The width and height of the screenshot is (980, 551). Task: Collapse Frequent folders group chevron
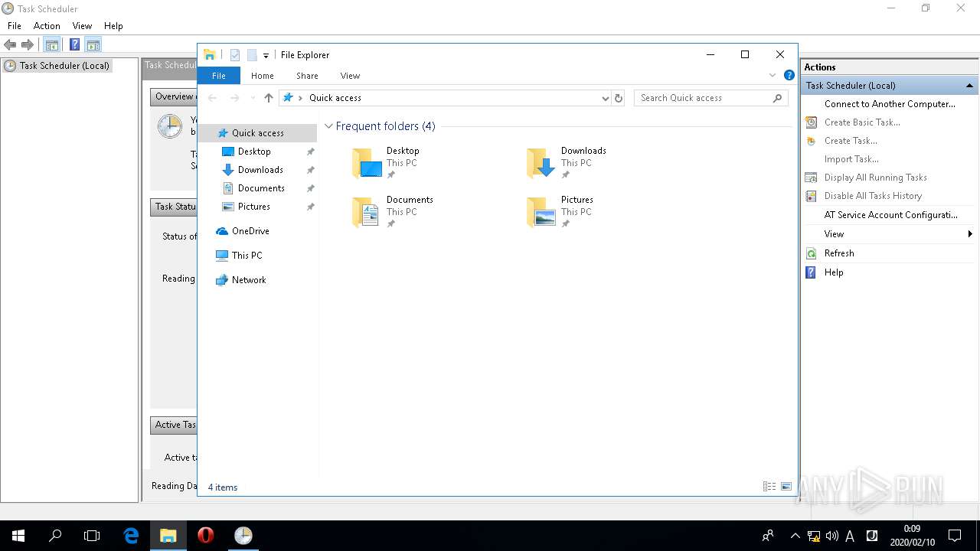click(x=329, y=126)
